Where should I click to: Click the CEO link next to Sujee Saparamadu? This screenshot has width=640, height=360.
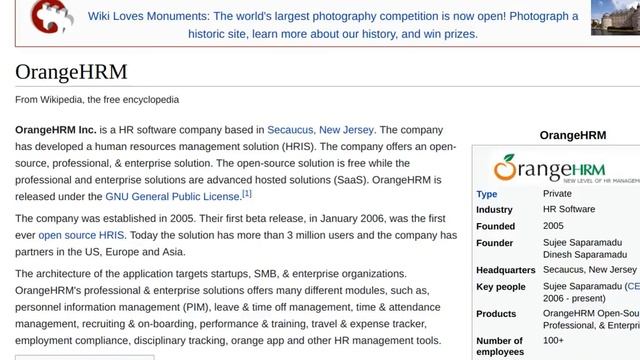[633, 286]
